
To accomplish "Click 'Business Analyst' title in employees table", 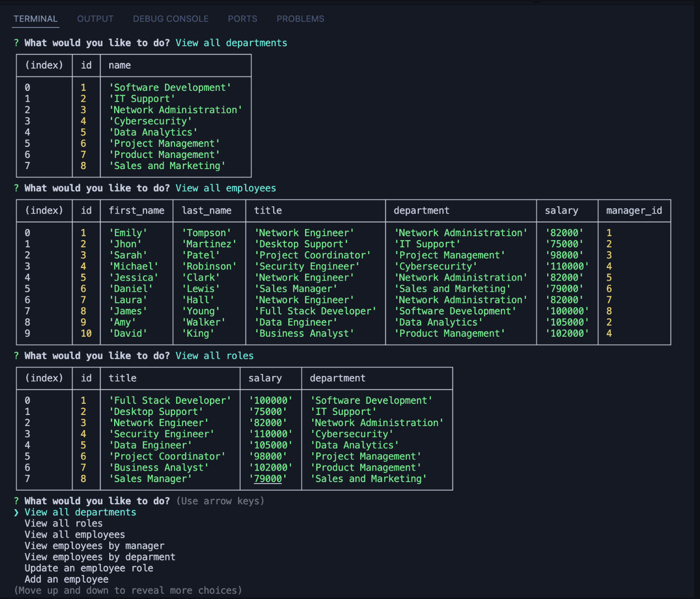I will 304,333.
